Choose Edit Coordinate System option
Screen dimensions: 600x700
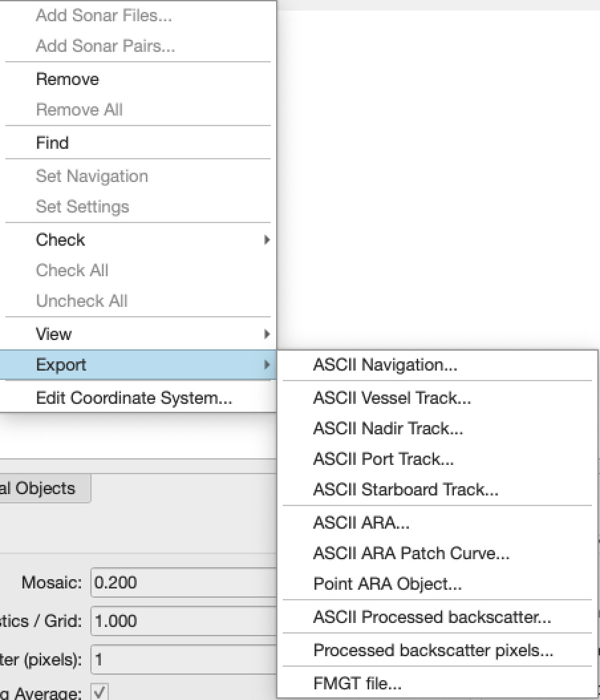(x=134, y=398)
